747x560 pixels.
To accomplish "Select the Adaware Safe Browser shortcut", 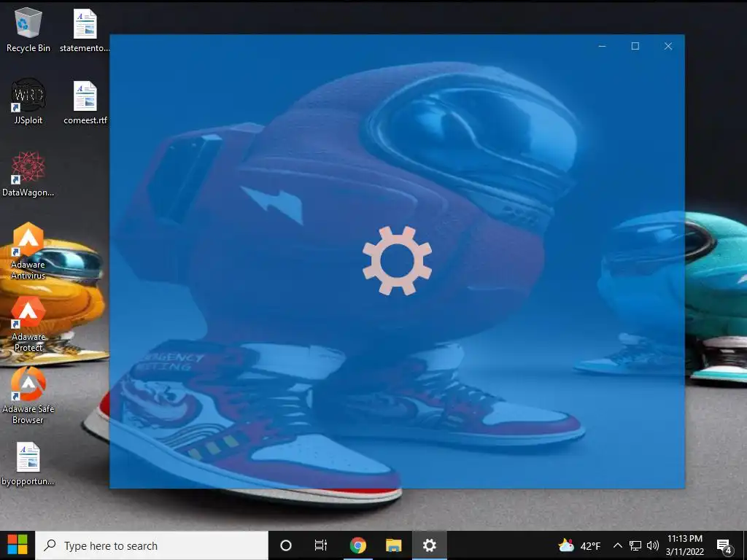I will click(28, 395).
